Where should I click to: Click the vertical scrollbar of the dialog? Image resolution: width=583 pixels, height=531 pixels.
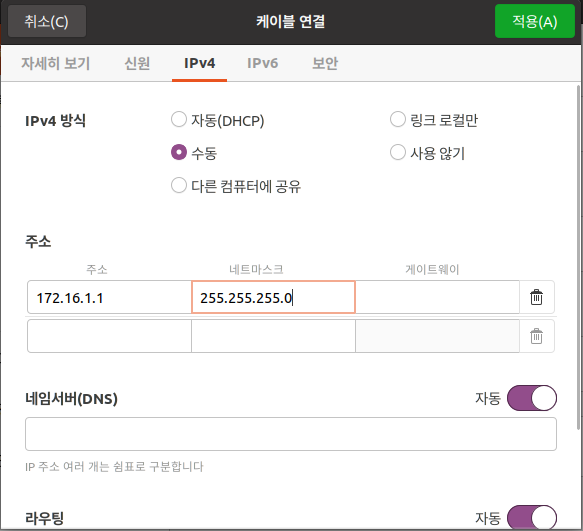578,257
